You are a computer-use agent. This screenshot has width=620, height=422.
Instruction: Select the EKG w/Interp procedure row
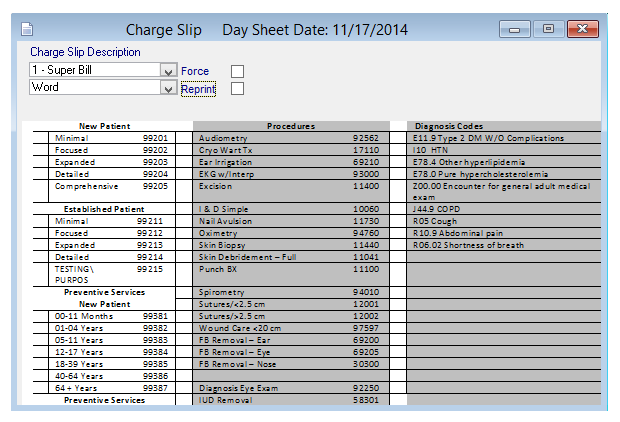288,174
